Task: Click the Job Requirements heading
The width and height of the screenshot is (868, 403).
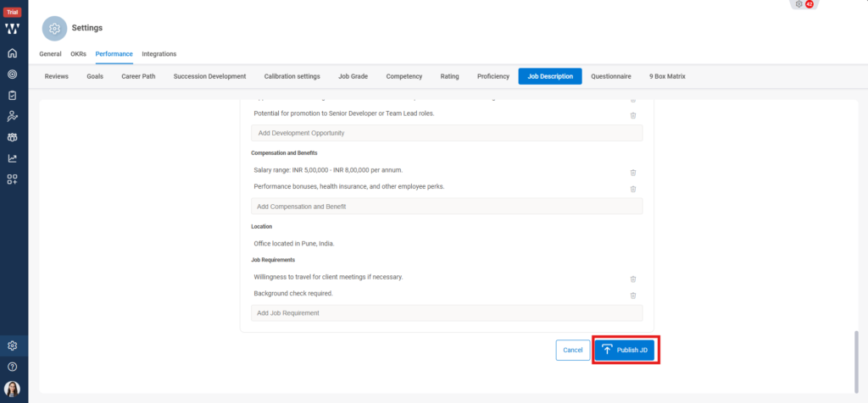Action: (273, 259)
